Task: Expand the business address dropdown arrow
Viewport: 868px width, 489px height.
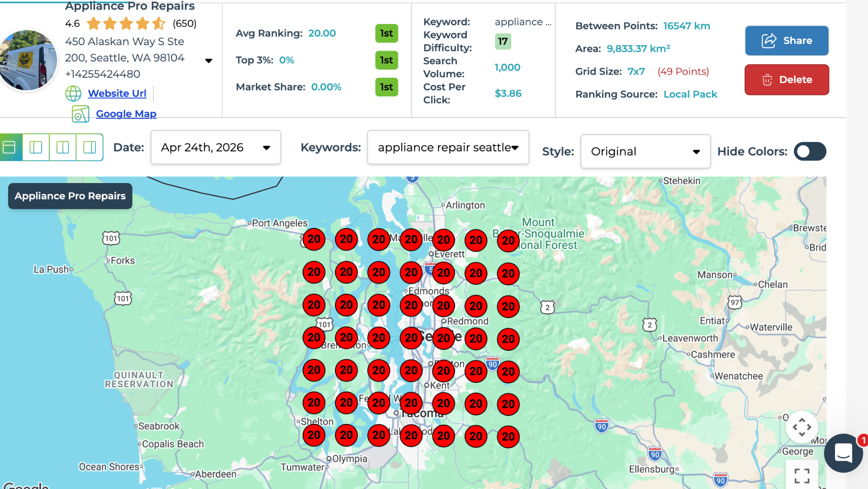Action: [x=208, y=61]
